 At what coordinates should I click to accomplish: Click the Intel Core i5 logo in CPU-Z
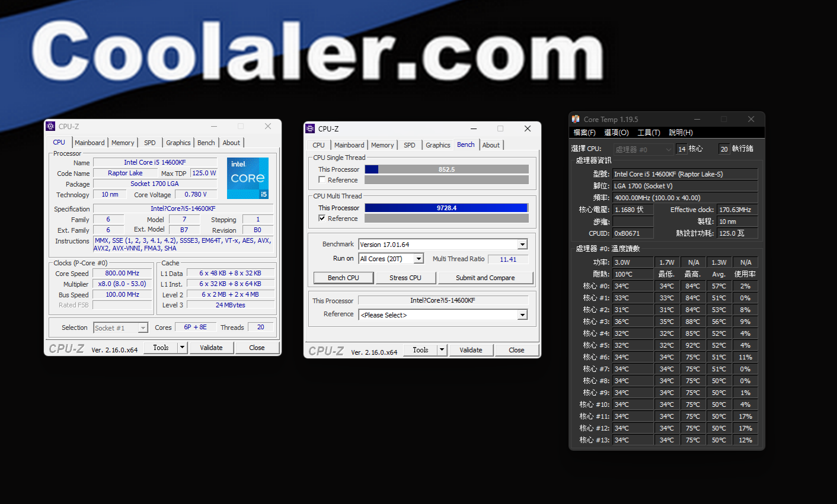point(248,178)
